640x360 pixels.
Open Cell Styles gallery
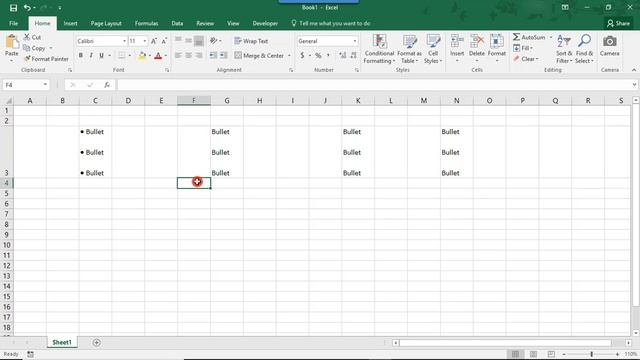pyautogui.click(x=433, y=49)
